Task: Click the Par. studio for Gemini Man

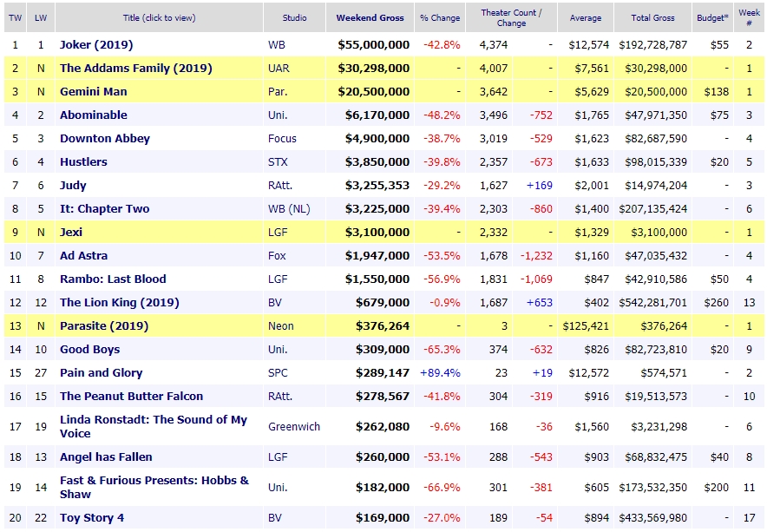Action: point(278,92)
